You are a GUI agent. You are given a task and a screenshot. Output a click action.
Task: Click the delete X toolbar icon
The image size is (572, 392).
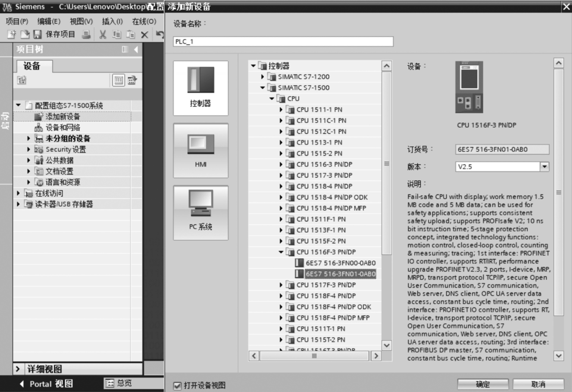[x=145, y=35]
